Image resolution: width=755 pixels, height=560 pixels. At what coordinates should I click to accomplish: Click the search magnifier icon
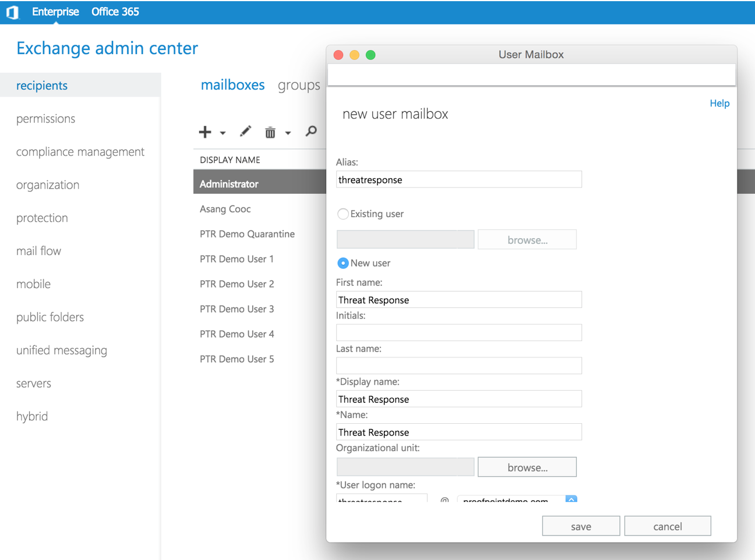pyautogui.click(x=312, y=132)
